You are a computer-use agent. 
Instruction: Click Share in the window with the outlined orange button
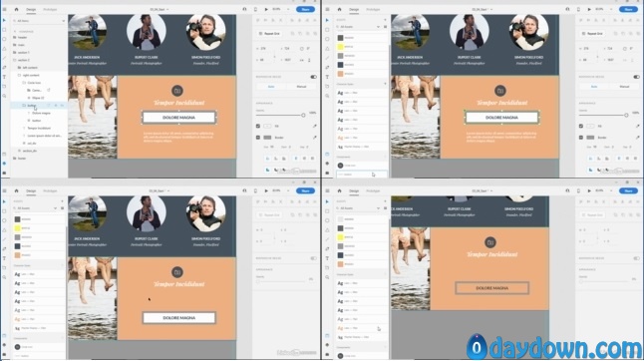[x=628, y=190]
